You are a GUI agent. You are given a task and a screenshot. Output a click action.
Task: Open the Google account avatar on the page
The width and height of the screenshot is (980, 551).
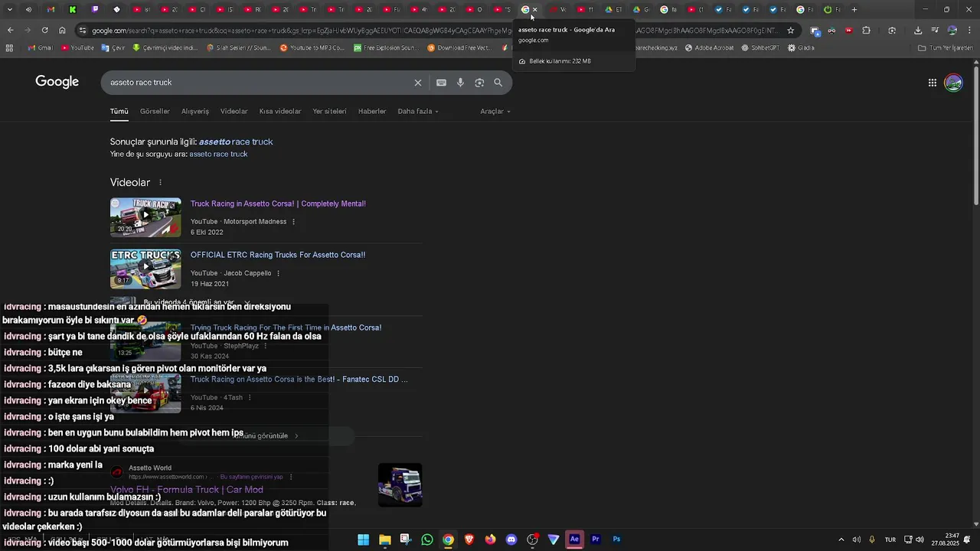(x=953, y=83)
